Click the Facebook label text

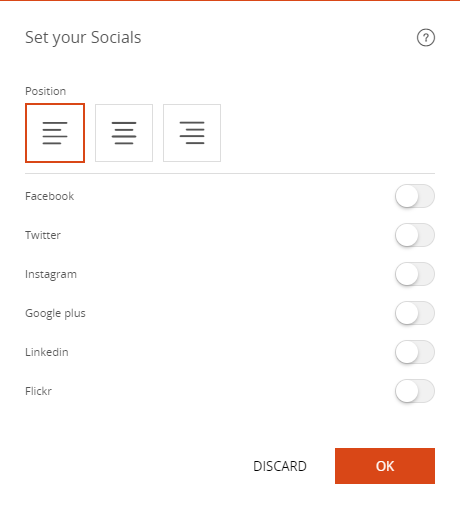click(49, 196)
